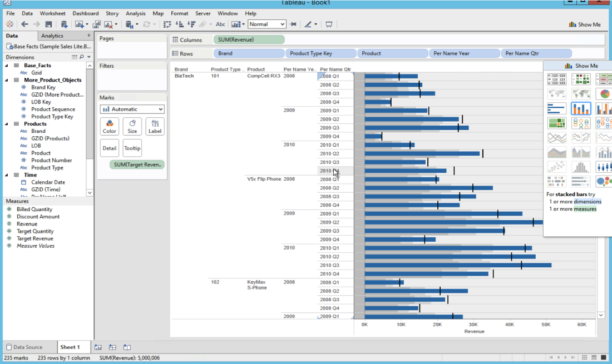Screen dimensions: 612x364
Task: Open the Worksheet menu
Action: [52, 13]
